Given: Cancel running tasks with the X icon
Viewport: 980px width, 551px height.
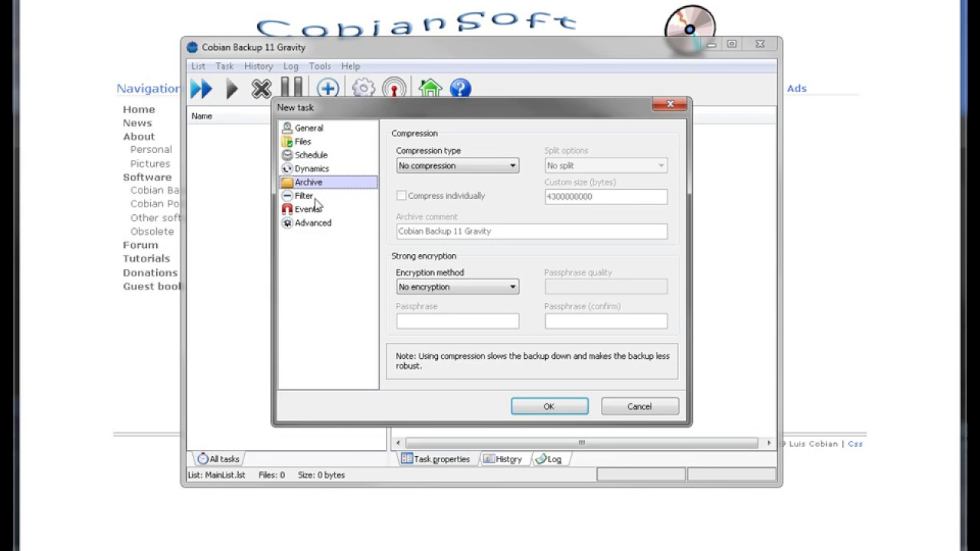Looking at the screenshot, I should pyautogui.click(x=261, y=88).
